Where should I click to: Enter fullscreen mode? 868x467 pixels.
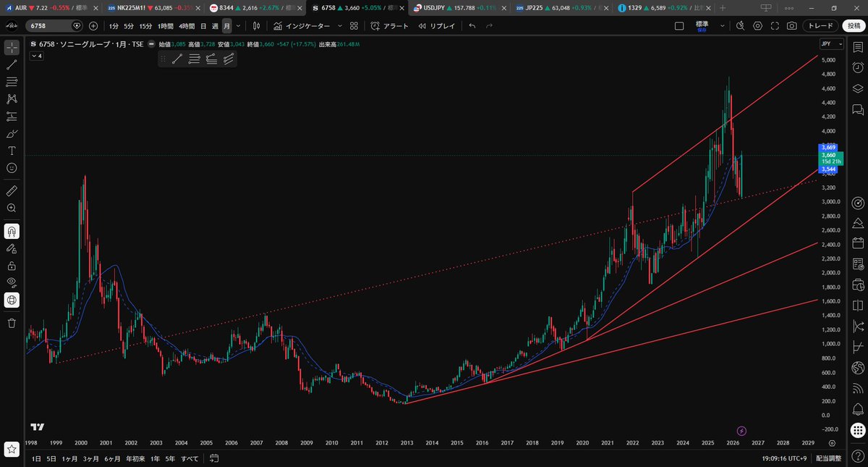pos(775,26)
